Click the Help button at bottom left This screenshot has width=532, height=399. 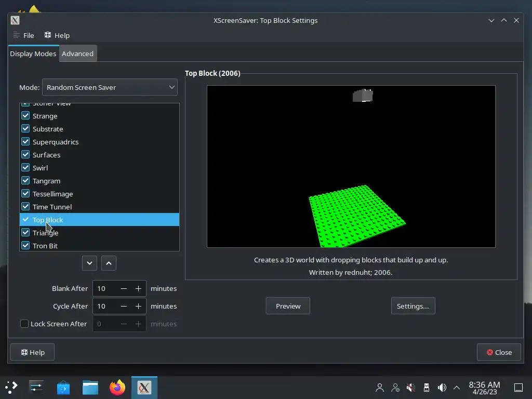pyautogui.click(x=33, y=352)
